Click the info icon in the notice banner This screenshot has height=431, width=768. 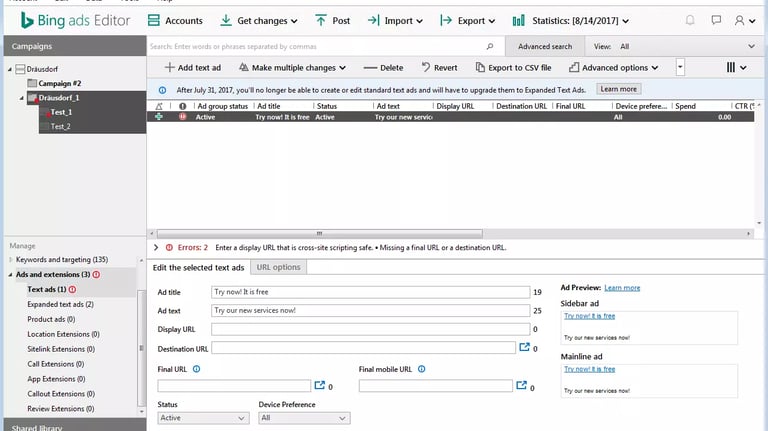pos(163,90)
